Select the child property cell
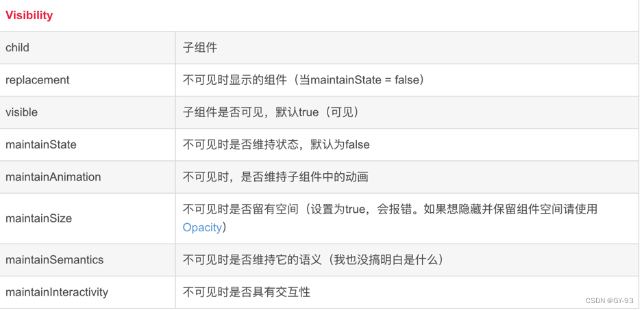The image size is (644, 310). [x=88, y=48]
